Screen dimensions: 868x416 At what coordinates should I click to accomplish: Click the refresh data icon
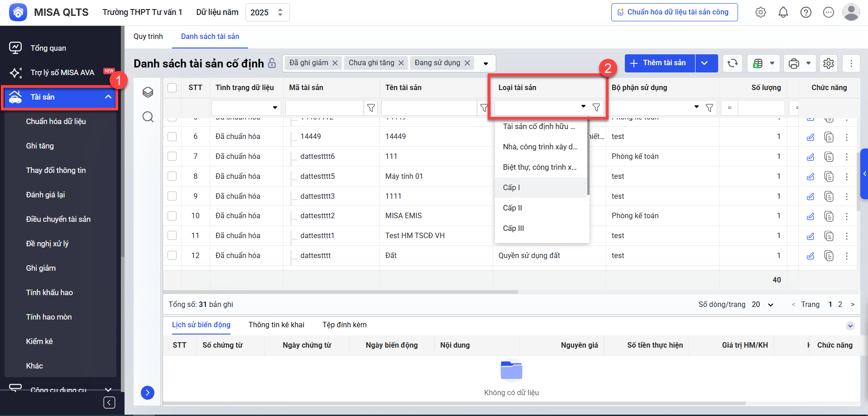[x=732, y=63]
